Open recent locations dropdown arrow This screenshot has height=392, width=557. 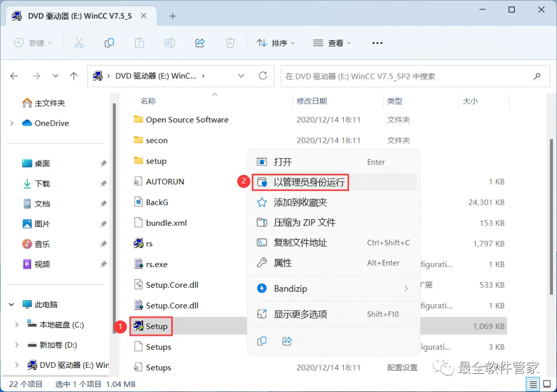pyautogui.click(x=55, y=76)
